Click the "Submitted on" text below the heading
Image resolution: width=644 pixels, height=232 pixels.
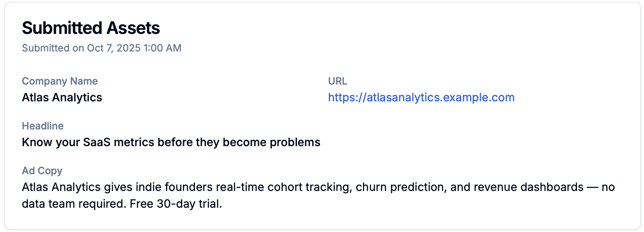coord(53,48)
